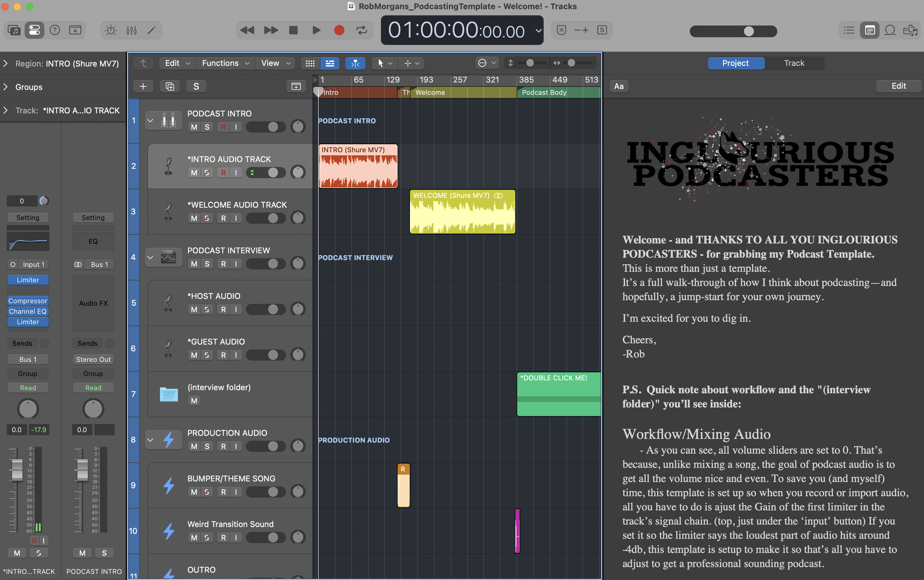The height and width of the screenshot is (580, 924).
Task: Click the Add Track plus button
Action: click(143, 86)
